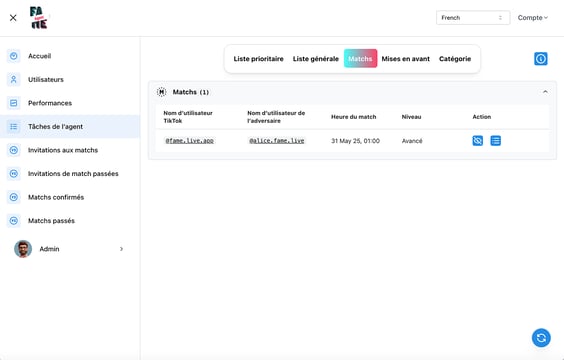
Task: Close the sidebar with the X icon
Action: [13, 18]
